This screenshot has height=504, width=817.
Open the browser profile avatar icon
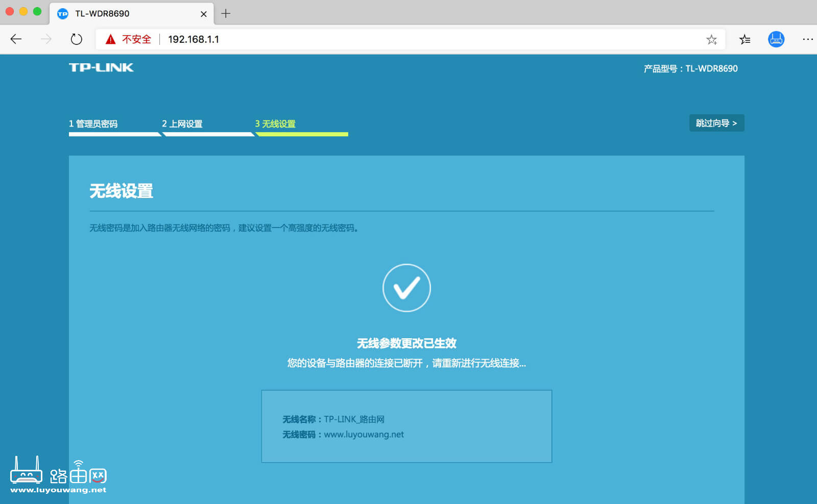pos(776,39)
